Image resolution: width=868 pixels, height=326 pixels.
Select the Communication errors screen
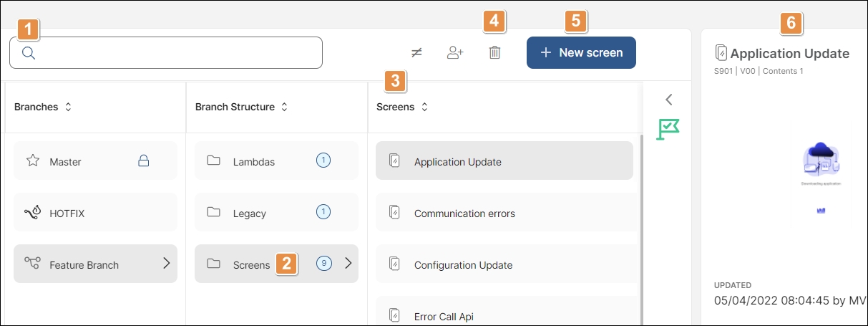click(504, 213)
